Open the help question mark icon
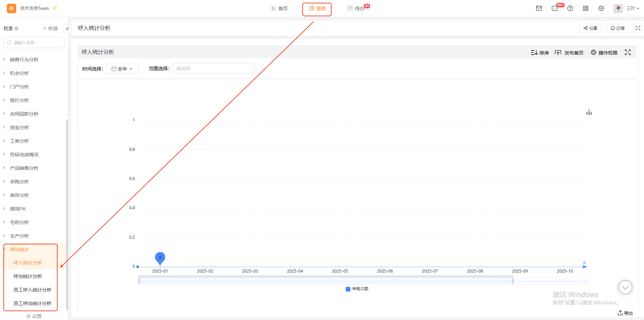Screen dimensions: 644x320 click(570, 8)
